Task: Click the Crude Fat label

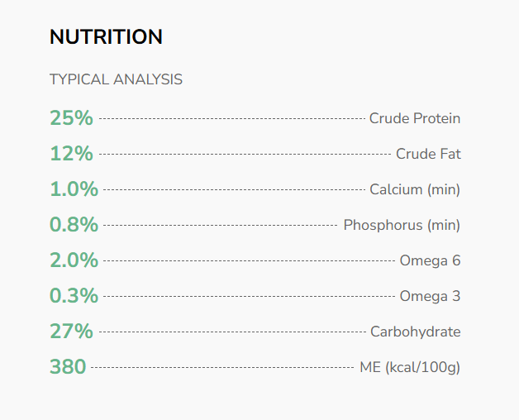Action: point(428,154)
